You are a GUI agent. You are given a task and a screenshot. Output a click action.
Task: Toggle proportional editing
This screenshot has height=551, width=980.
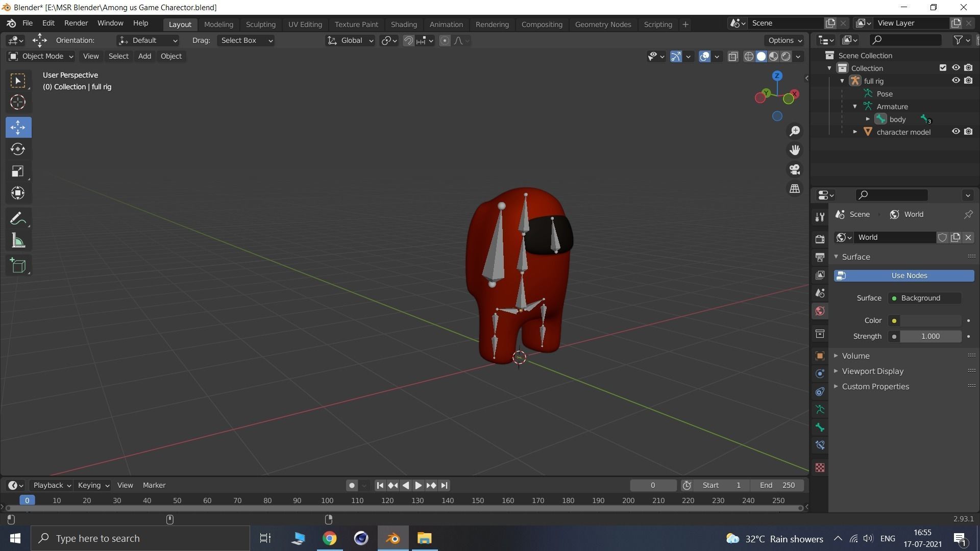445,40
